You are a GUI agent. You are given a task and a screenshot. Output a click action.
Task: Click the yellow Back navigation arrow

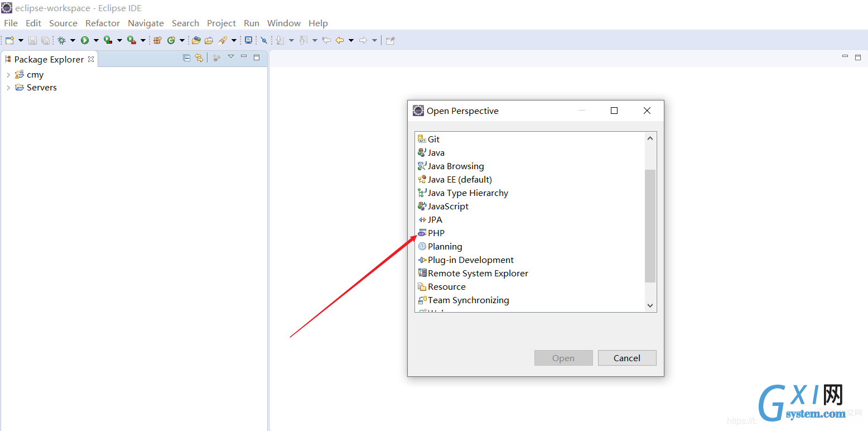pyautogui.click(x=339, y=40)
